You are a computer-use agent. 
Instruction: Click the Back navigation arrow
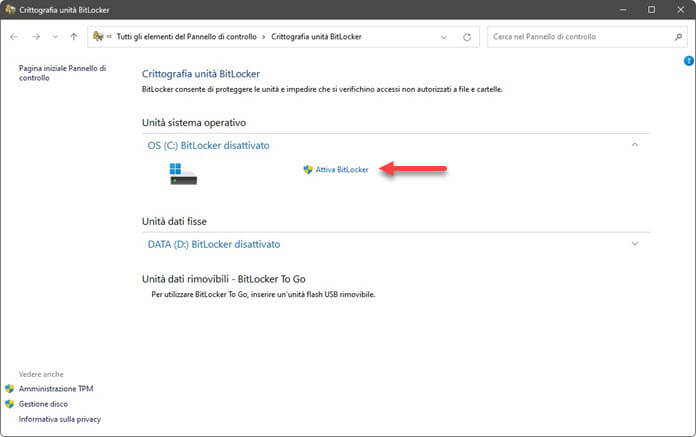click(x=14, y=37)
